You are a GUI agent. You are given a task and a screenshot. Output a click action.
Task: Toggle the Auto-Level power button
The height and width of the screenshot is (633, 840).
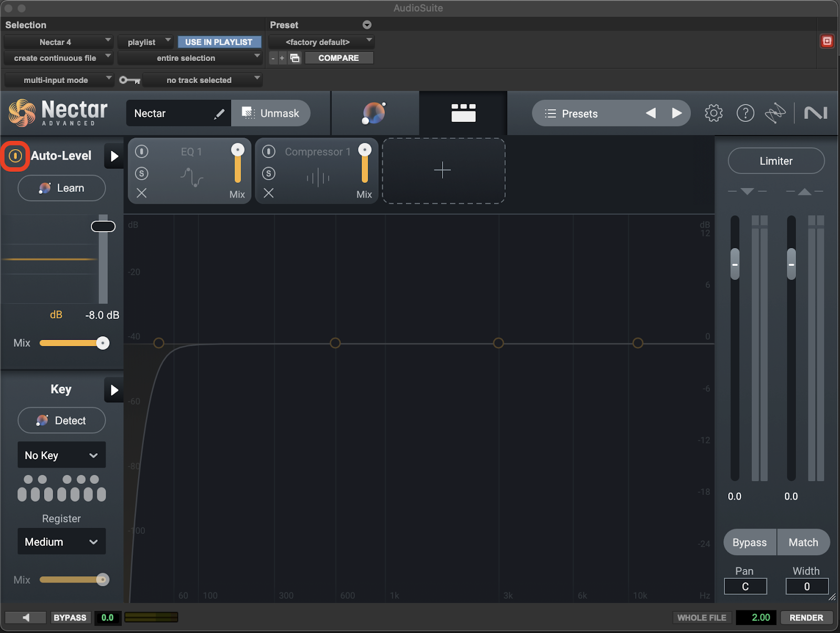(x=15, y=155)
